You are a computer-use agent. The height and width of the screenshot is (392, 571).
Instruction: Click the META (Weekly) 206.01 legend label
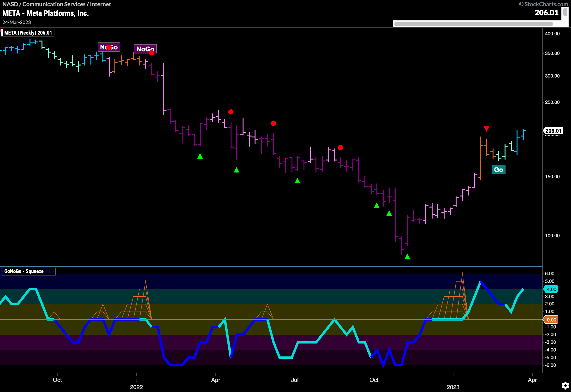point(28,33)
